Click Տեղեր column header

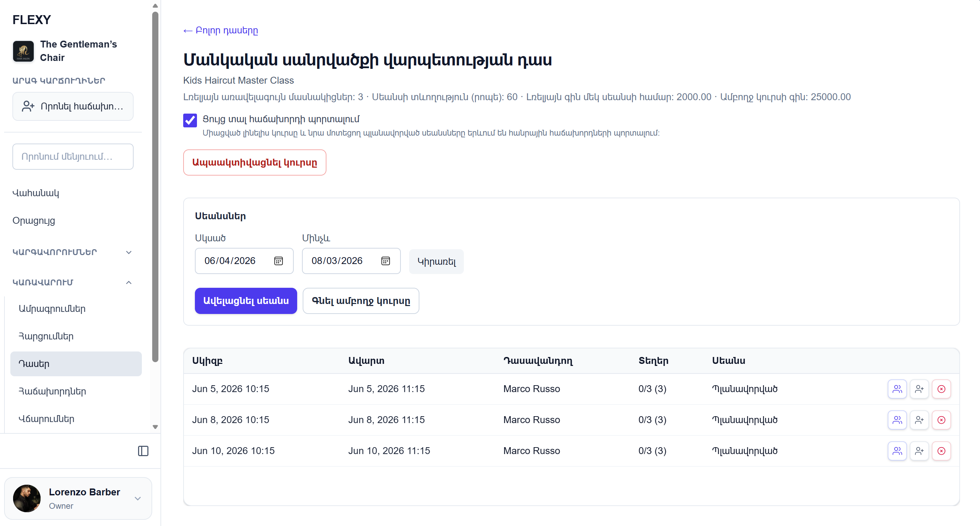pyautogui.click(x=654, y=361)
